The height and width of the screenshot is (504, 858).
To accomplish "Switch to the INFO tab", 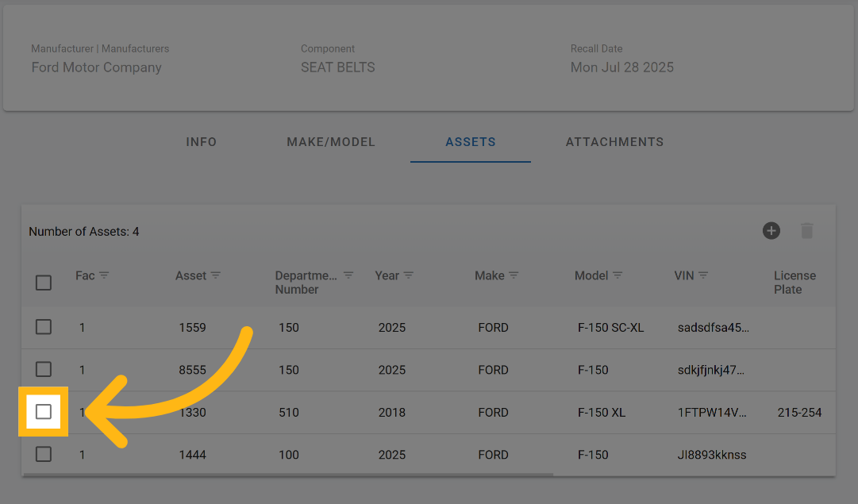I will pos(201,142).
